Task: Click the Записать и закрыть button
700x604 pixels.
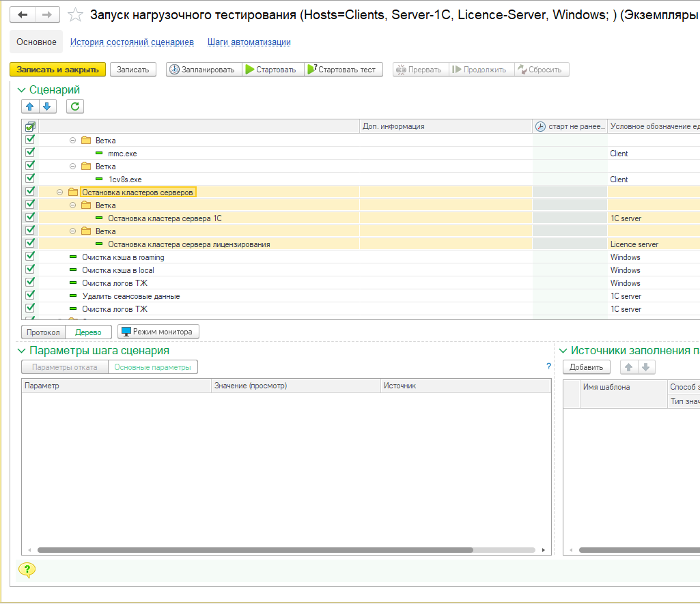Action: pyautogui.click(x=58, y=70)
